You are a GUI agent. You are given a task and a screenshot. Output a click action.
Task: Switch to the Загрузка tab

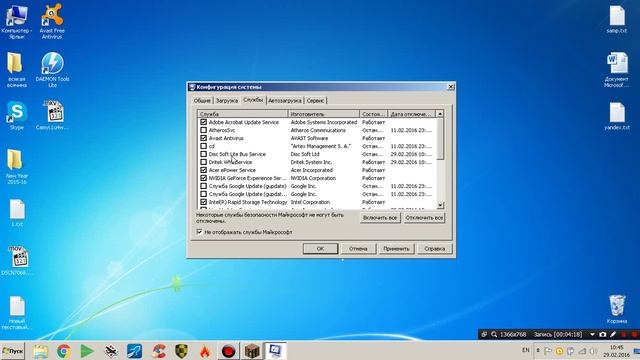click(x=227, y=100)
